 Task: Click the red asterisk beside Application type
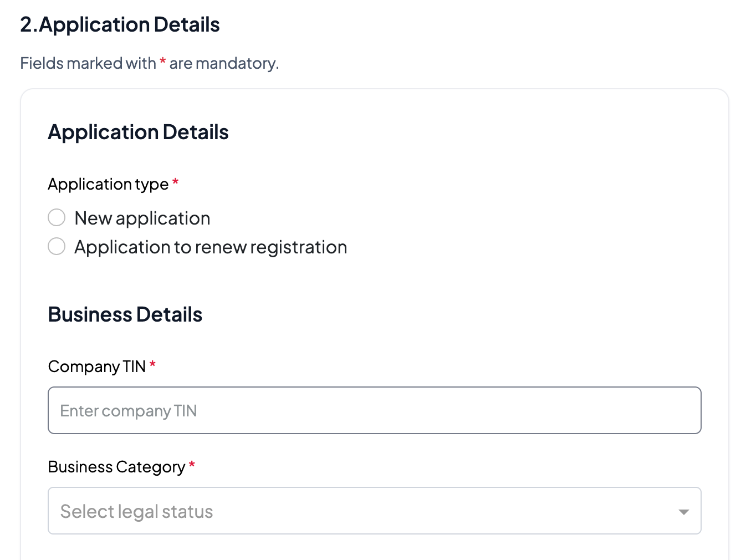point(175,182)
